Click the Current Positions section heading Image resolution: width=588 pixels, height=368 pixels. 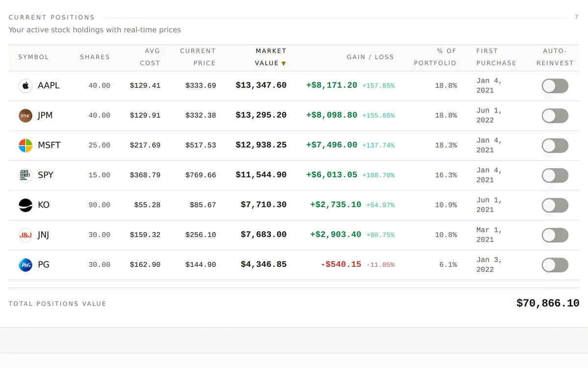click(x=52, y=18)
